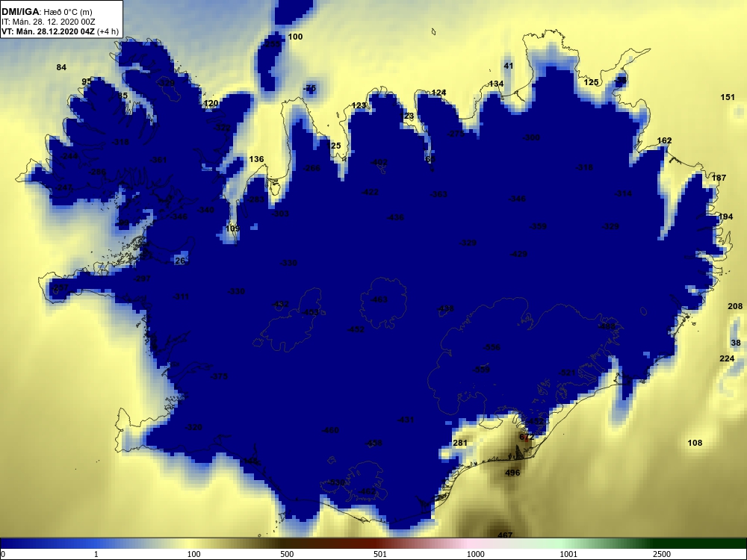Click the '-556' value on the map
The image size is (747, 560).
(x=492, y=347)
